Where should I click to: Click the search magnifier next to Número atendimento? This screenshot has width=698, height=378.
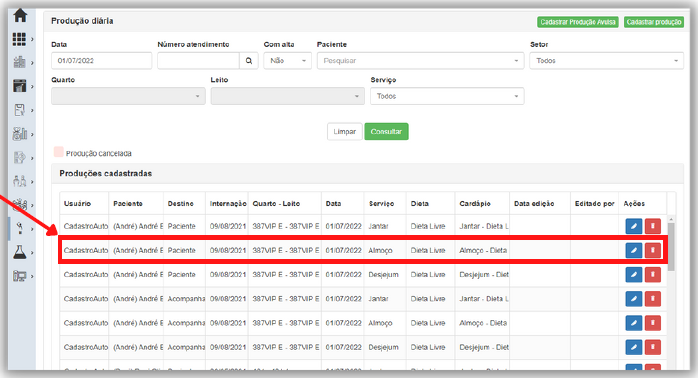click(249, 61)
